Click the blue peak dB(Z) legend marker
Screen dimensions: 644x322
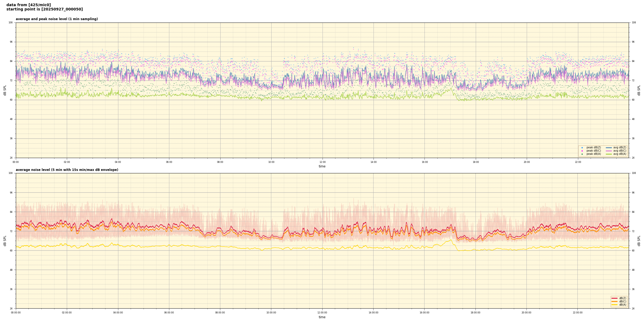click(582, 148)
